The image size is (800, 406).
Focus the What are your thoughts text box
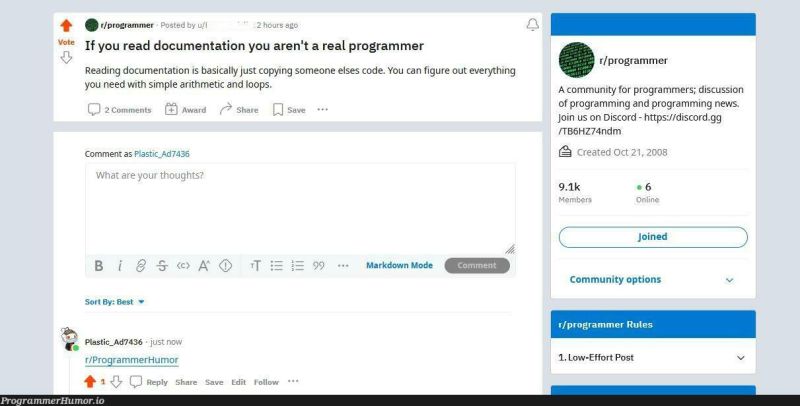[x=300, y=209]
